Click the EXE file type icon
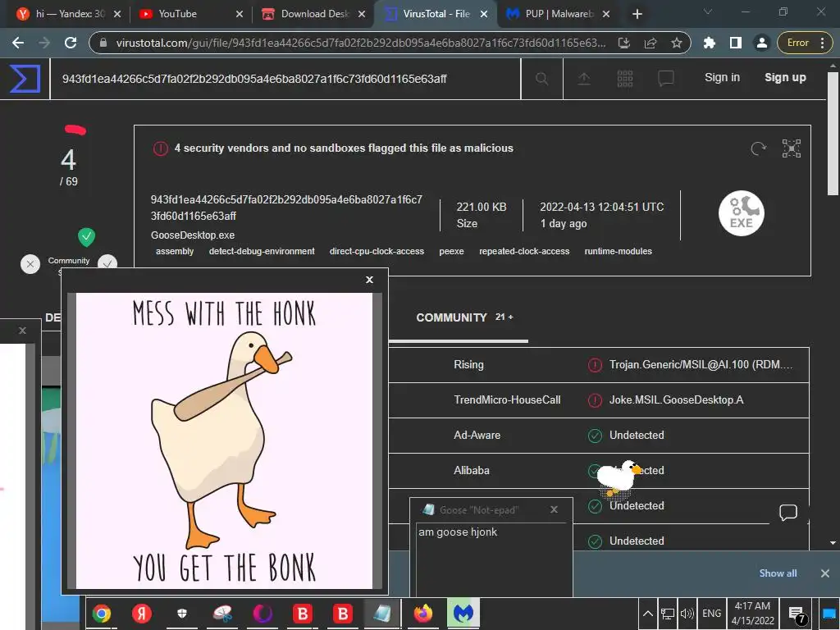This screenshot has width=840, height=630. 741,213
